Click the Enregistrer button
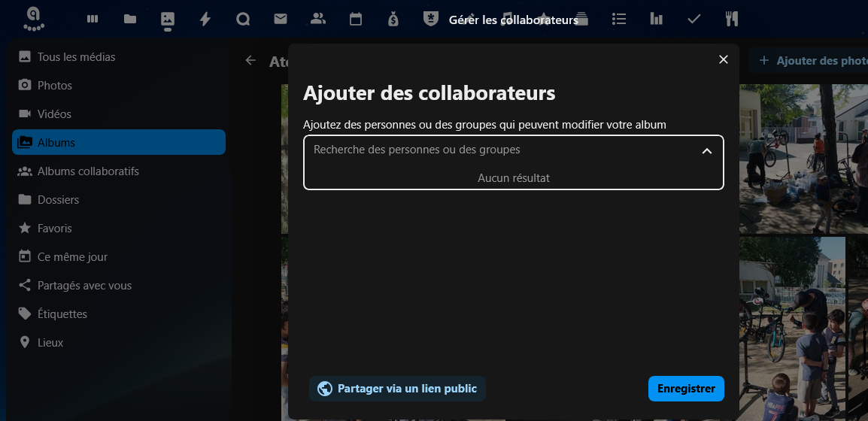The width and height of the screenshot is (868, 421). (x=685, y=389)
